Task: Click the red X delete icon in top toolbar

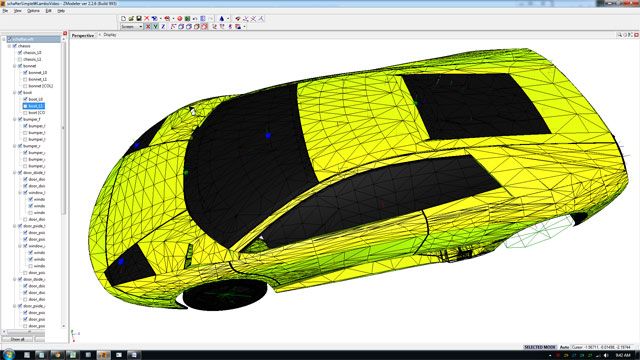Action: tap(147, 18)
